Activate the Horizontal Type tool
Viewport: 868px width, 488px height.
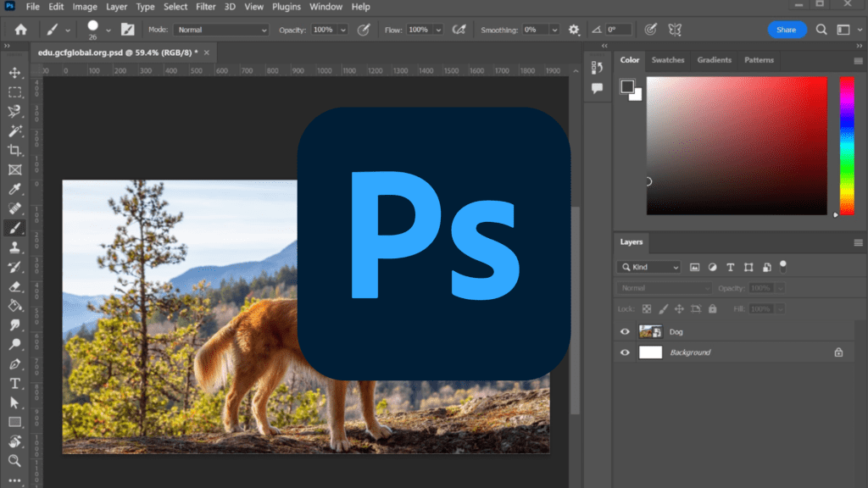point(14,383)
